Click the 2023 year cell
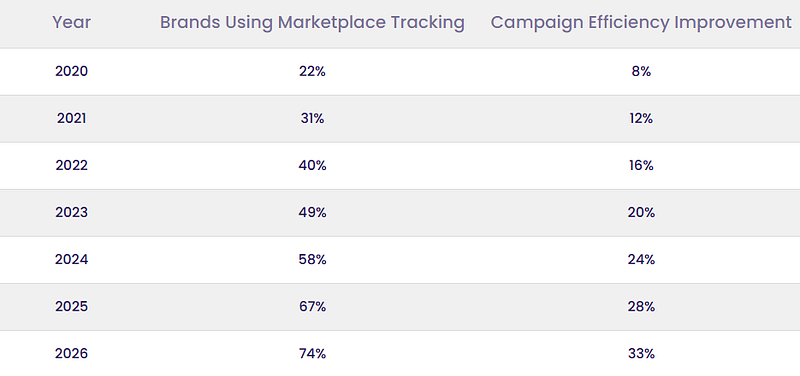The width and height of the screenshot is (800, 376). pyautogui.click(x=71, y=212)
